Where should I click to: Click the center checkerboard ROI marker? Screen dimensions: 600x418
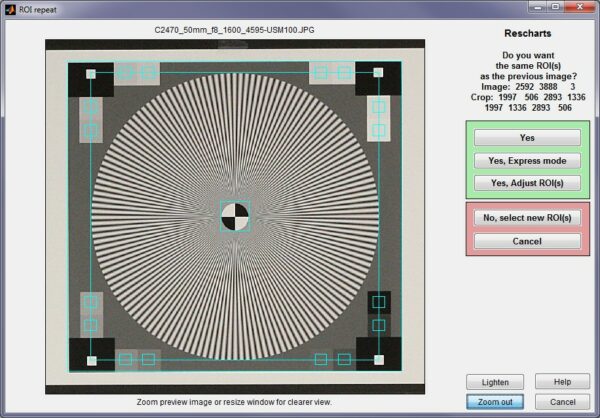tap(235, 217)
